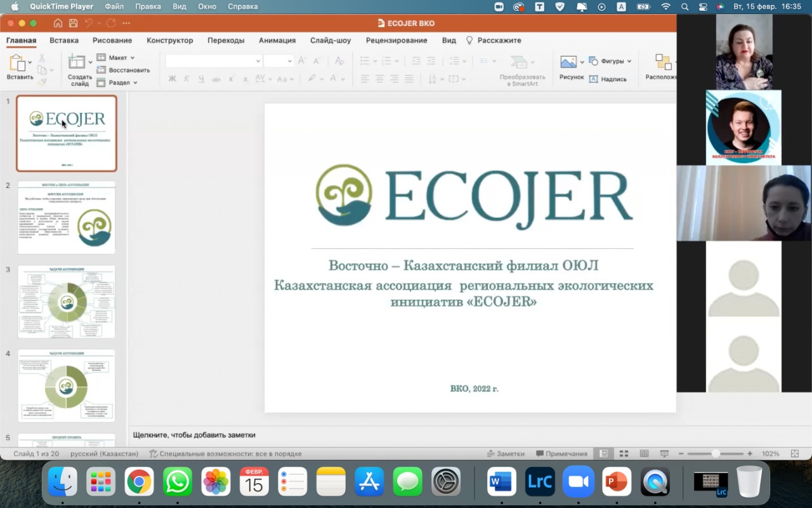The image size is (812, 508).
Task: Justify the text alignment
Action: click(x=409, y=79)
